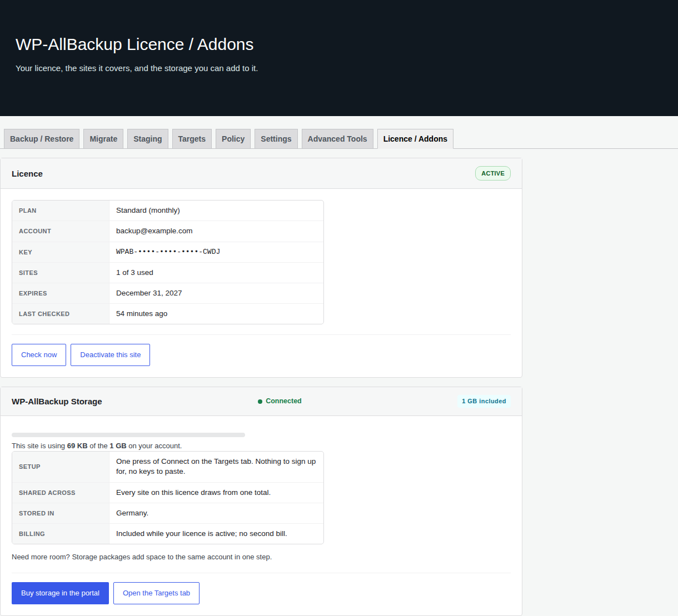Screen dimensions: 678x616
Task: Click Open the Targets tab button
Action: (x=156, y=593)
